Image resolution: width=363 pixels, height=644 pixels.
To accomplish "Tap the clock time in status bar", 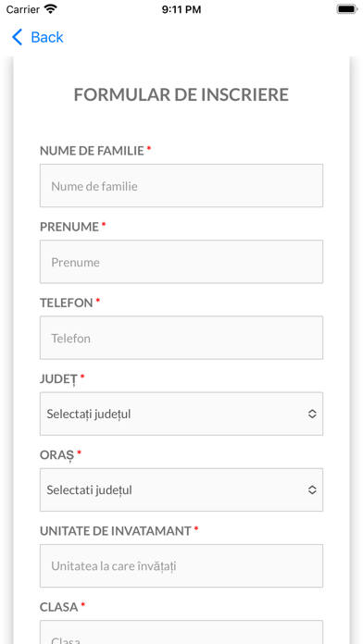I will pyautogui.click(x=181, y=9).
